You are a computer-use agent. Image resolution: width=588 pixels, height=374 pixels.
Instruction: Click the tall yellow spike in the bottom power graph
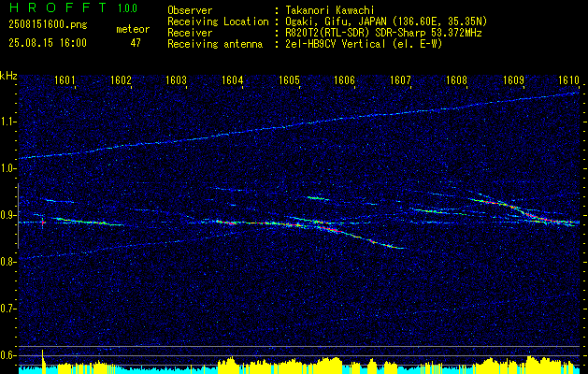43,361
